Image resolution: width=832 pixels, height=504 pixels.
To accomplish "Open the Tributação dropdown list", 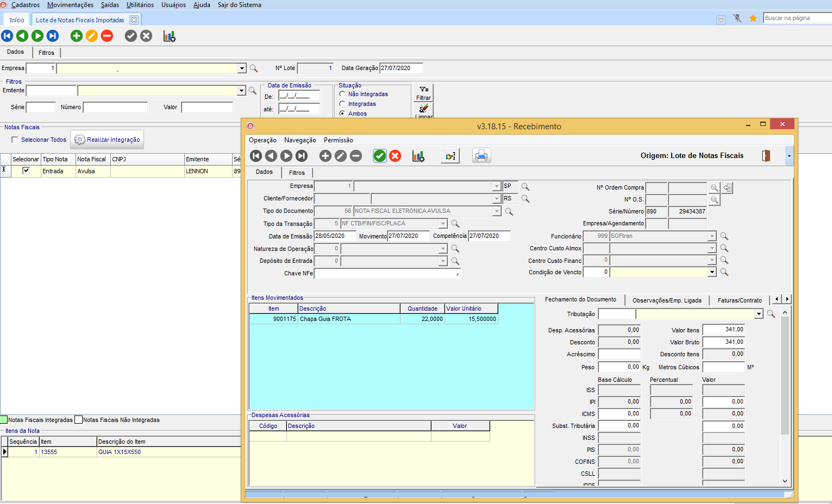I will pos(759,314).
